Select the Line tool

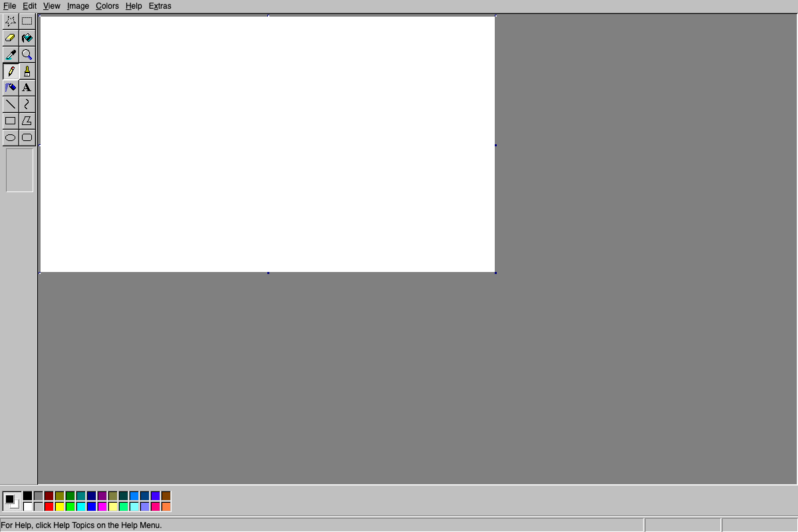point(11,104)
